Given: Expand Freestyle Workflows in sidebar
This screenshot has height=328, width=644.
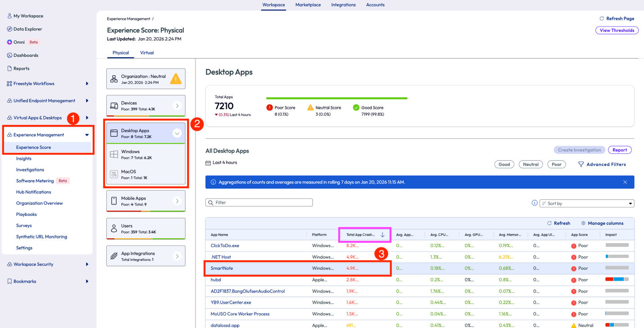Looking at the screenshot, I should click(87, 84).
